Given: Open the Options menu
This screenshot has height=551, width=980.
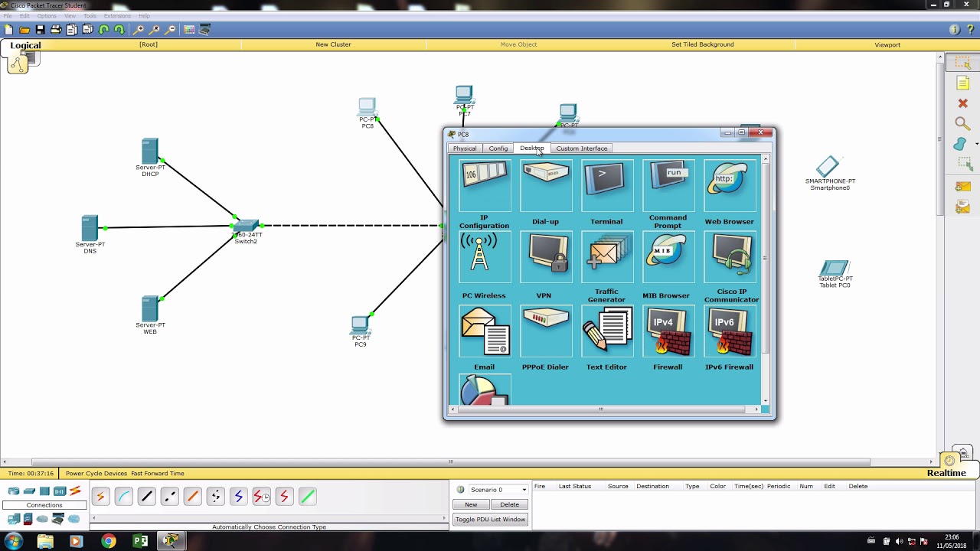Looking at the screenshot, I should coord(47,15).
